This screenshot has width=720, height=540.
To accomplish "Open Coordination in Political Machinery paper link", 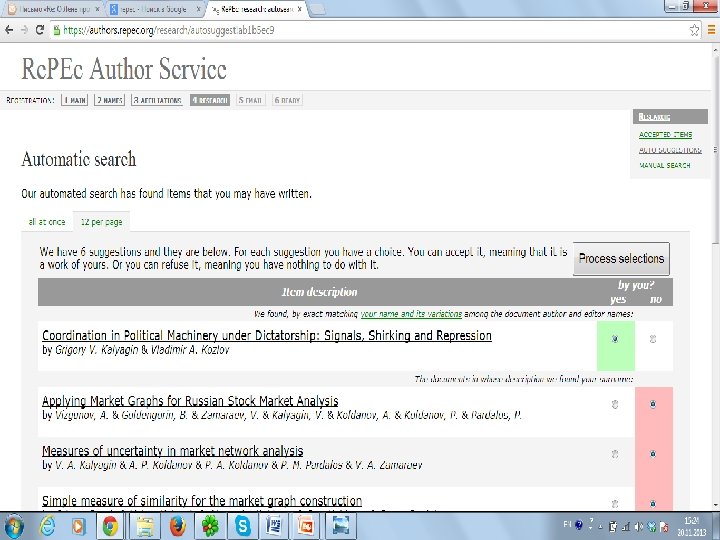I will (x=267, y=336).
